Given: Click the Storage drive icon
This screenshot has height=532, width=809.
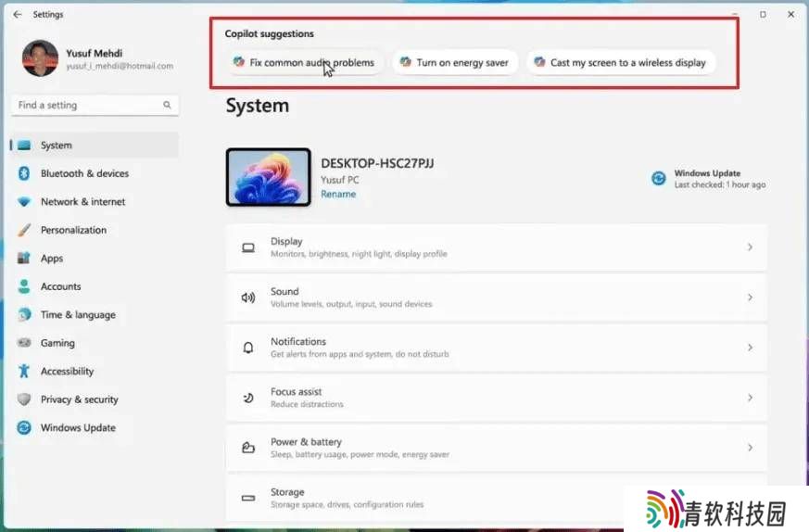Looking at the screenshot, I should point(248,498).
